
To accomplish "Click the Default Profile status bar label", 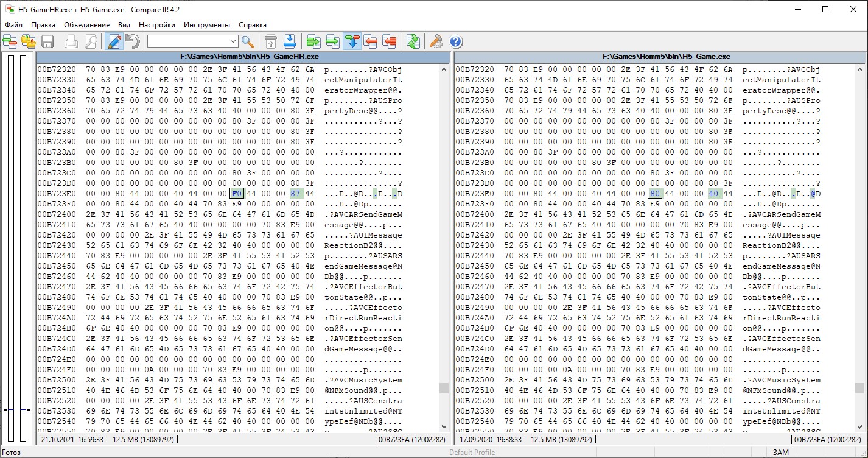I will (472, 452).
